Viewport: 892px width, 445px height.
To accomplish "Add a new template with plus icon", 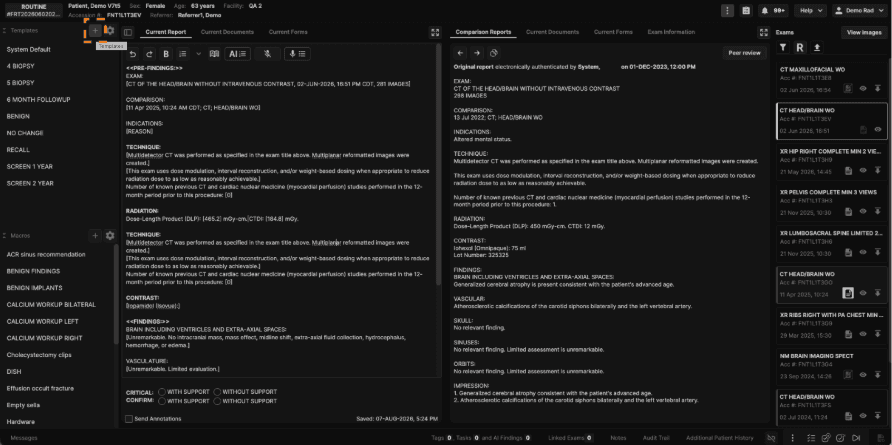I will pyautogui.click(x=95, y=30).
